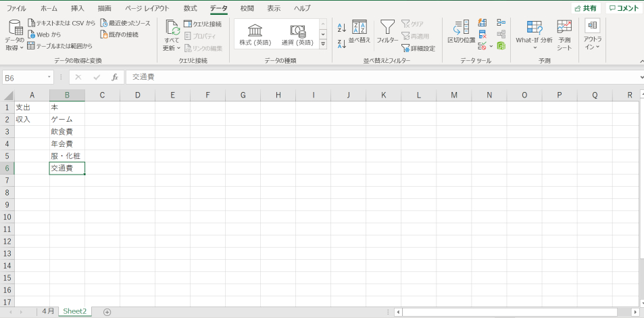Select 株式 (英語) data type
This screenshot has height=318, width=644.
255,35
